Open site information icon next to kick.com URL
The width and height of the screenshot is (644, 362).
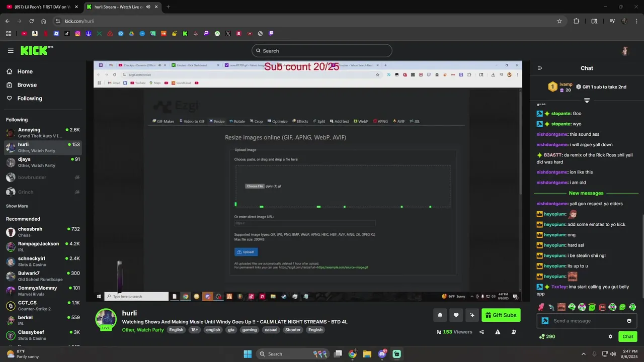(58, 21)
